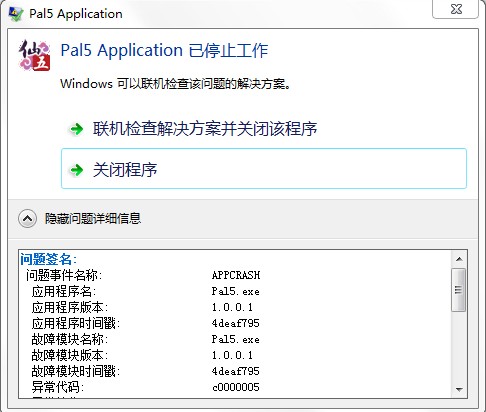Click scrollbar track below the thumb
Viewport: 486px width, 412px height.
(x=459, y=347)
